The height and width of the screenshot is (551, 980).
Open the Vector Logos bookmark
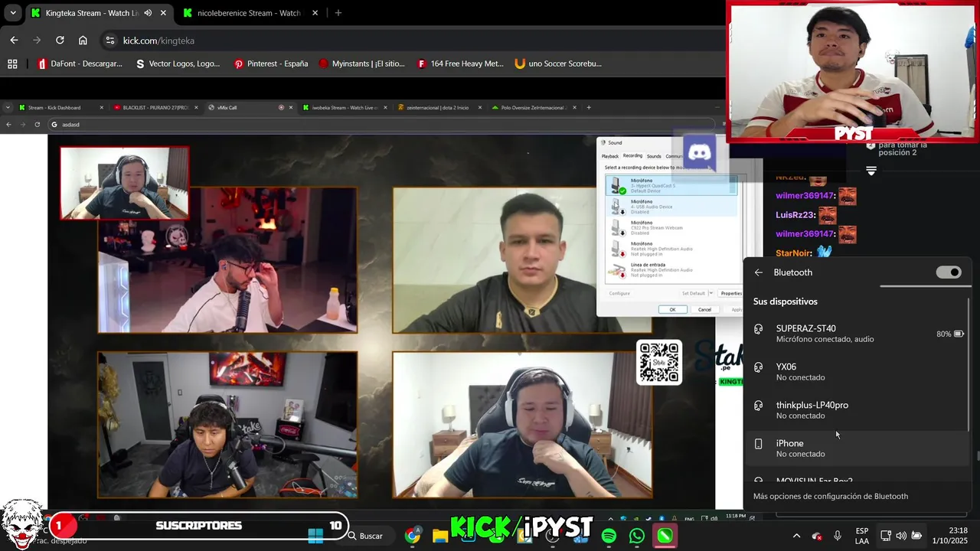click(178, 64)
